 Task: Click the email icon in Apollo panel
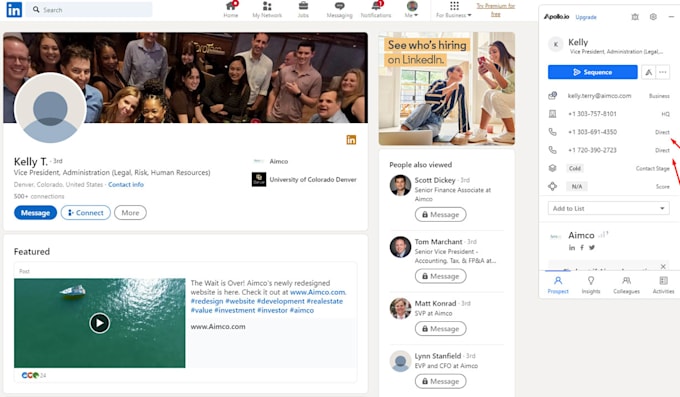point(552,95)
